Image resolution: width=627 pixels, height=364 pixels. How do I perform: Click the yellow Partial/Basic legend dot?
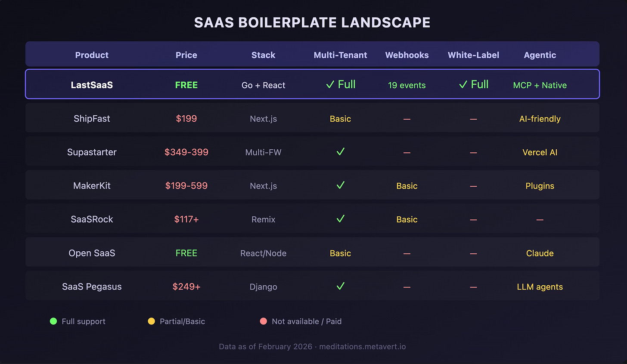(x=151, y=321)
